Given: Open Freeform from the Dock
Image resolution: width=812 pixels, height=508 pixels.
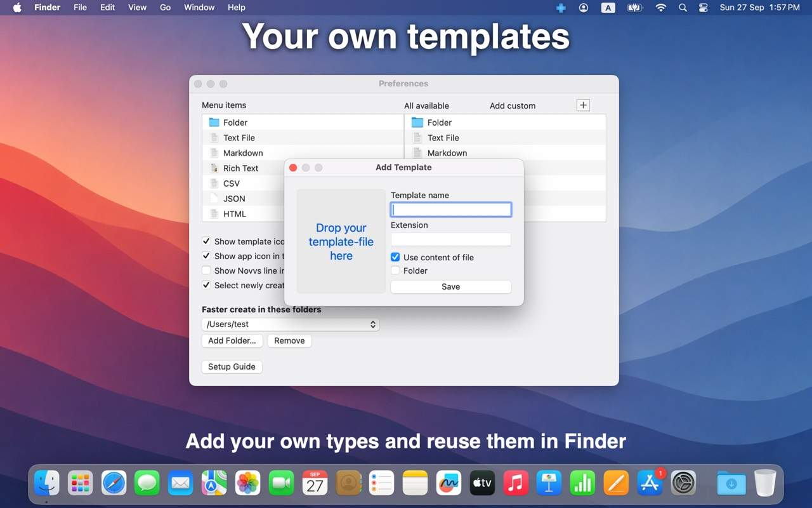Looking at the screenshot, I should (x=449, y=483).
